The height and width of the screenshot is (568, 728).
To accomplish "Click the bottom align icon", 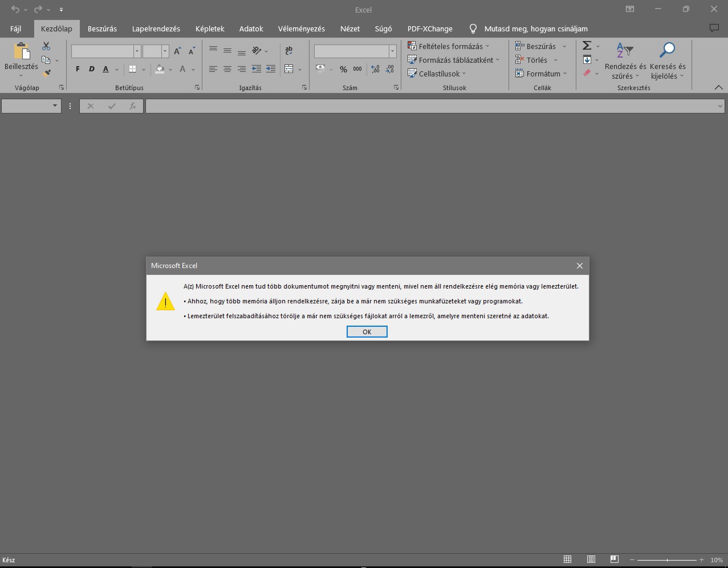I will [242, 51].
